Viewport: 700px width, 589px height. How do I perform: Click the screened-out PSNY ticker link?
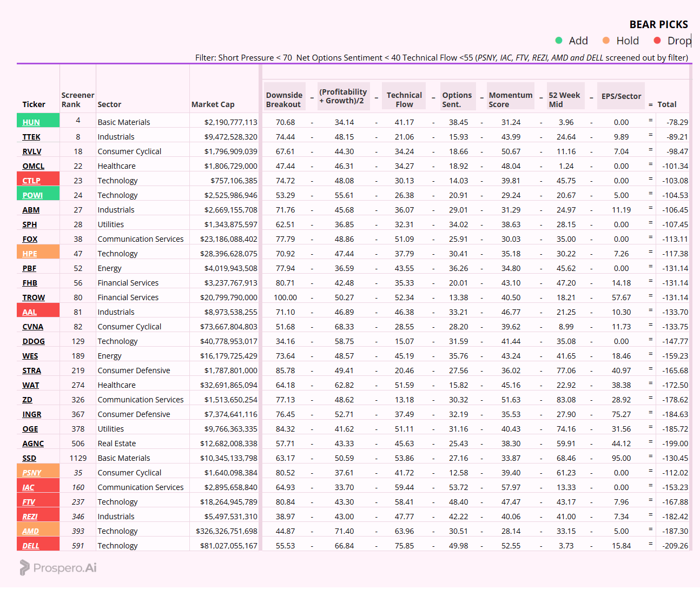tap(32, 473)
